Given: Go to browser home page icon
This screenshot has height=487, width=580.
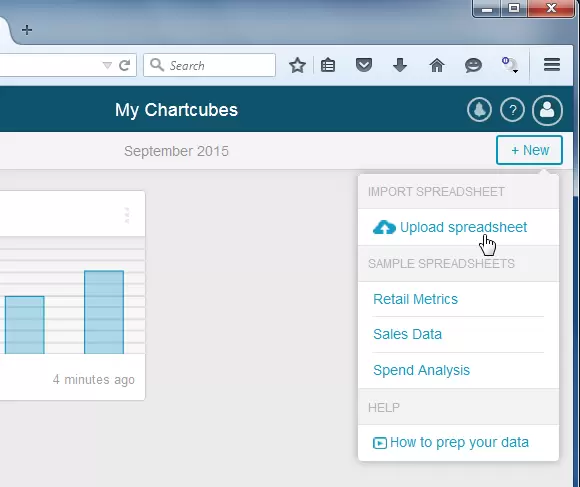Looking at the screenshot, I should (x=437, y=65).
